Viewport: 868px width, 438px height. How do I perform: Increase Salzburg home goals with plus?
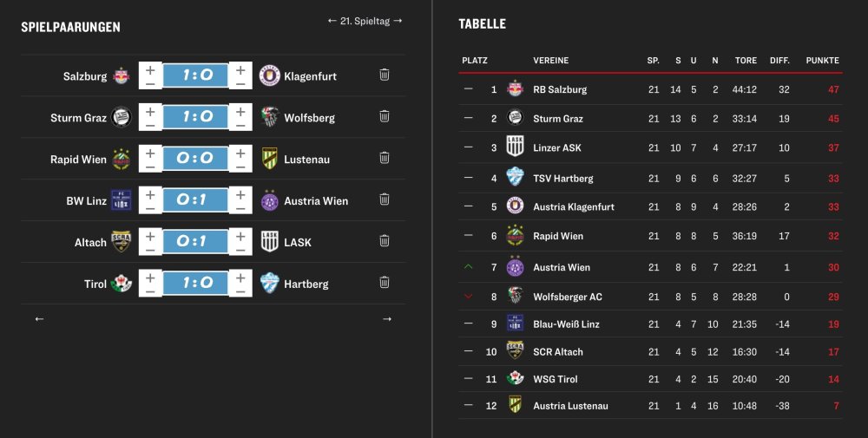(x=150, y=69)
